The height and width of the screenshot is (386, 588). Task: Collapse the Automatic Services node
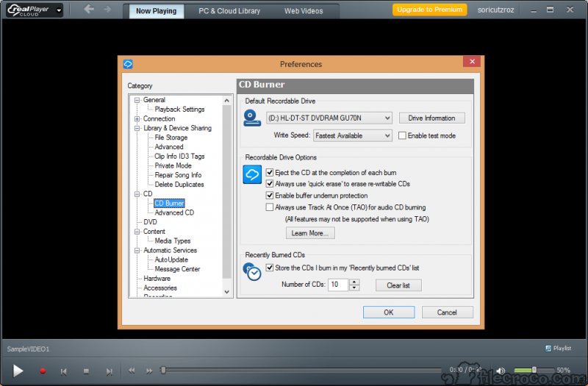click(x=137, y=251)
